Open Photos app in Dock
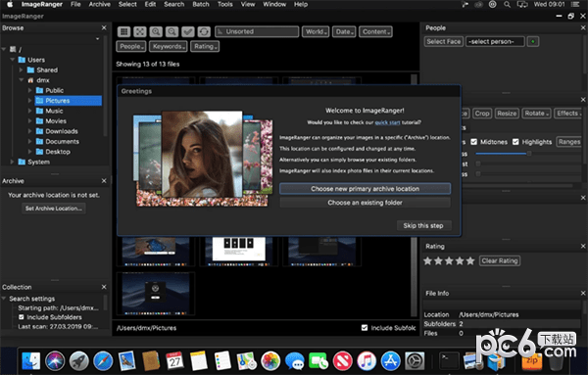The image size is (588, 375). [270, 361]
